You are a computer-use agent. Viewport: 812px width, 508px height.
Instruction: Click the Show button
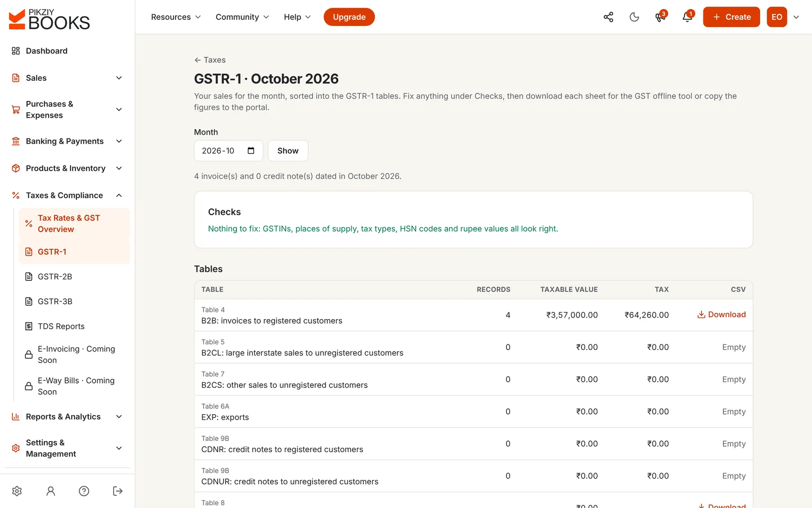click(x=288, y=150)
